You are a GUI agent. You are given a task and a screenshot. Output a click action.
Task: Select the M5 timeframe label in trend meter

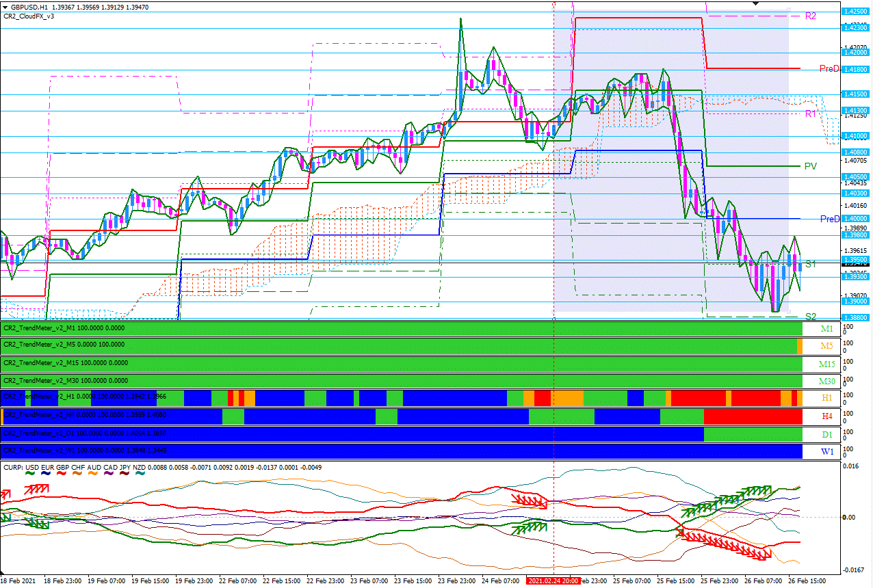(827, 346)
